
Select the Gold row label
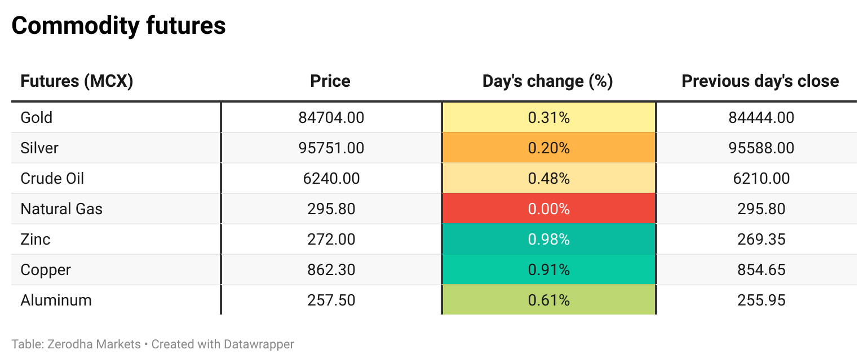pos(37,118)
